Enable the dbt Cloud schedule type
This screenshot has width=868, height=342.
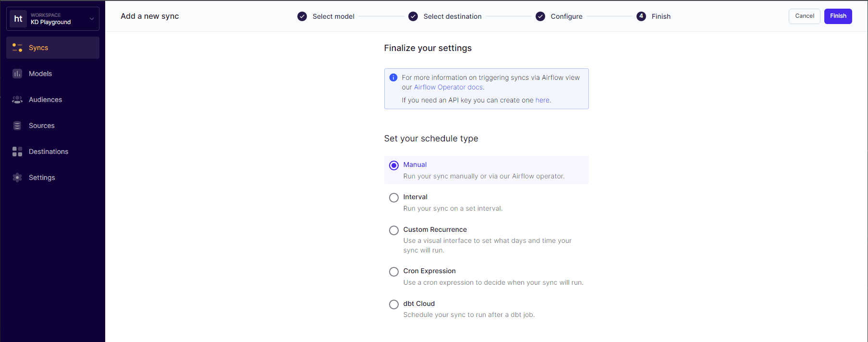[394, 304]
